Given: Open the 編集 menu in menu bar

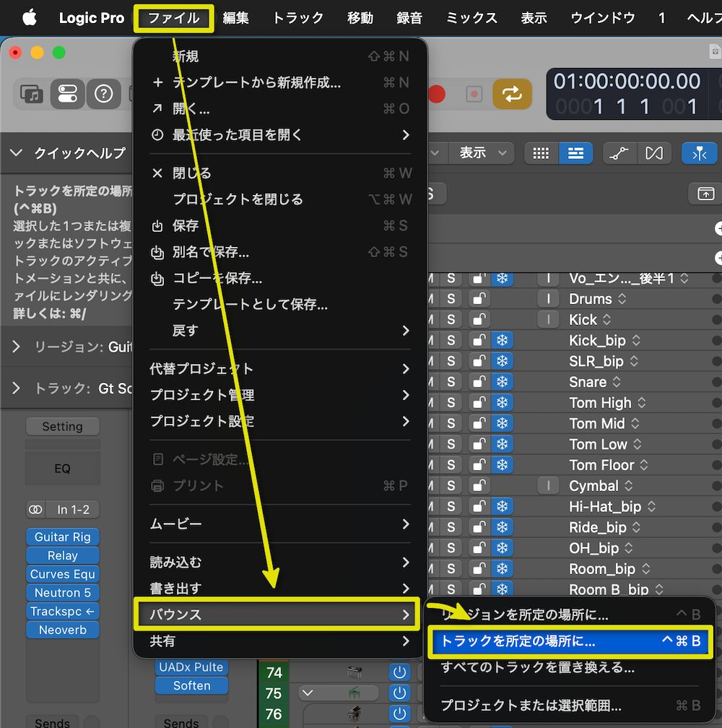Looking at the screenshot, I should pos(235,18).
